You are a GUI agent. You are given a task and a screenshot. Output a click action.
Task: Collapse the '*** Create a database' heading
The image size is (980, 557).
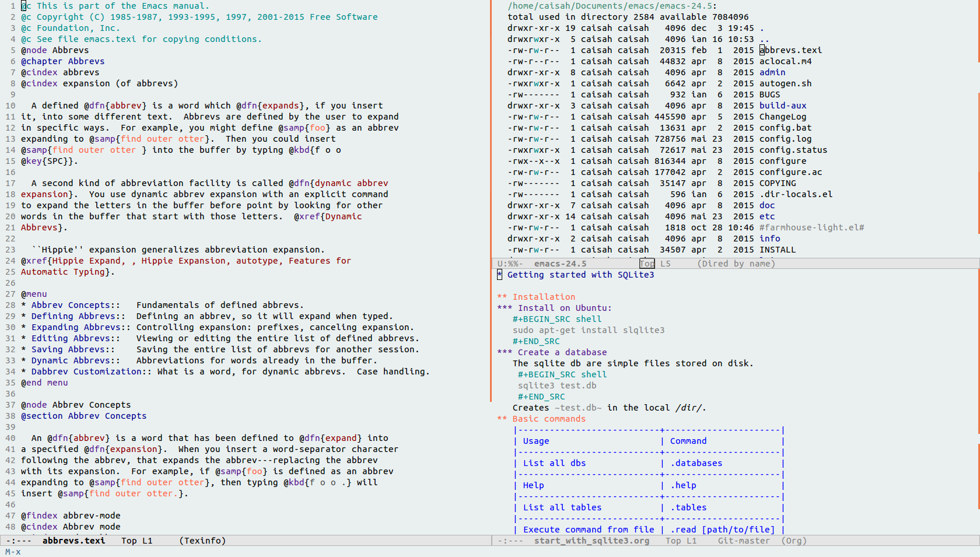(552, 352)
